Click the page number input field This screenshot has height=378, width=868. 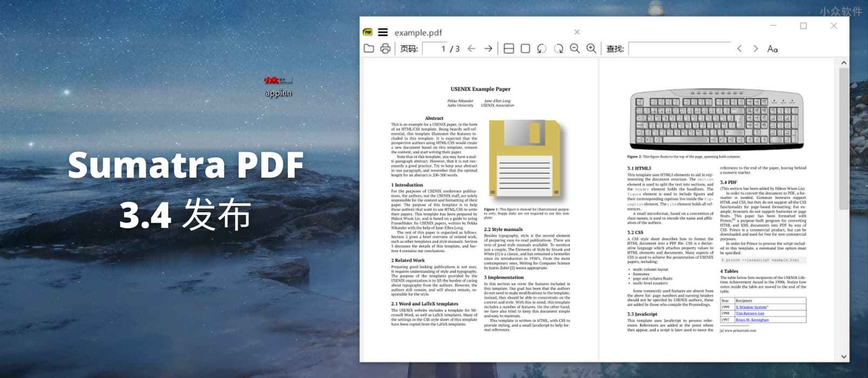tap(435, 49)
